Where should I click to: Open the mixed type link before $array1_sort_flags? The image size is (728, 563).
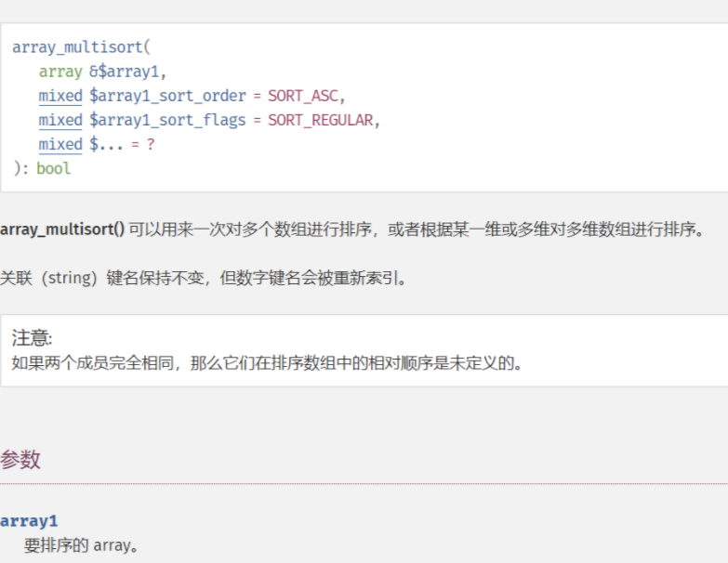click(60, 120)
